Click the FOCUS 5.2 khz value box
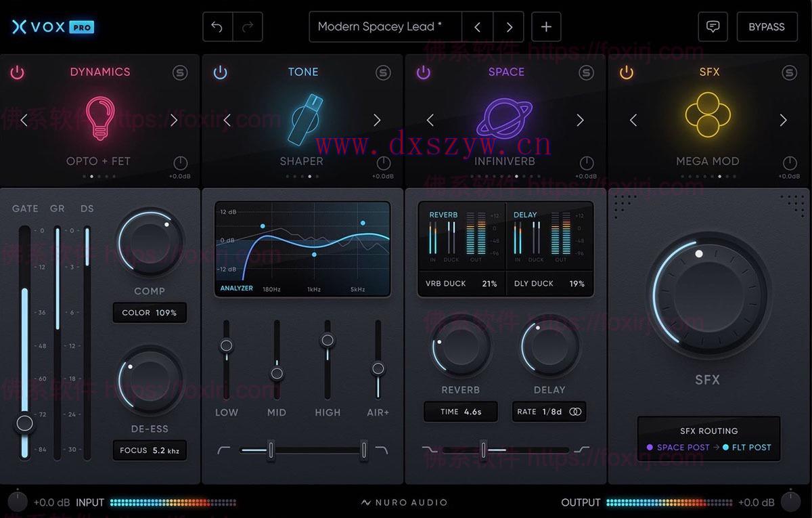The image size is (812, 518). click(150, 450)
